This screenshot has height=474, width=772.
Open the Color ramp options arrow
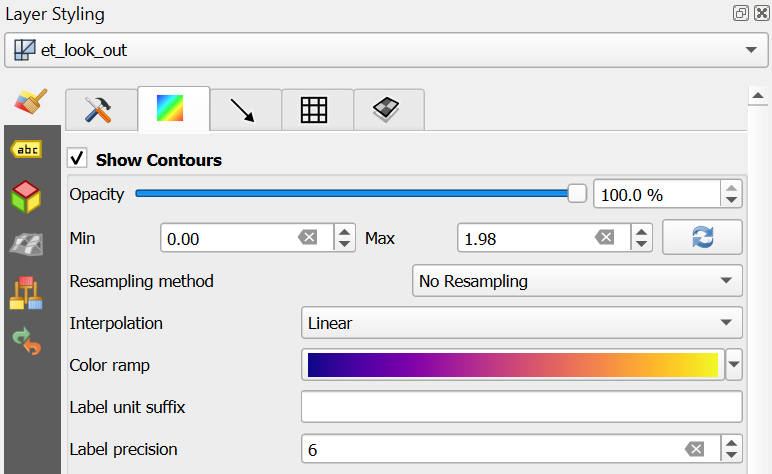[735, 366]
